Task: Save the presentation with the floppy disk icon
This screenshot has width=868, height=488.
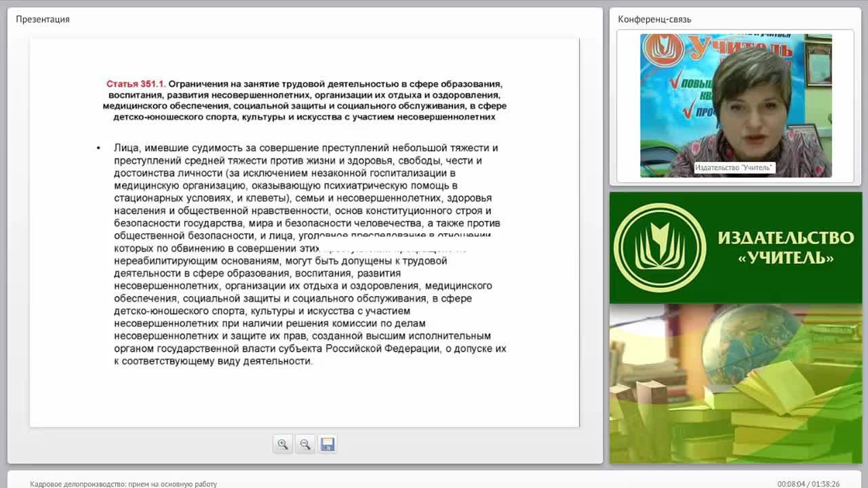Action: [328, 444]
